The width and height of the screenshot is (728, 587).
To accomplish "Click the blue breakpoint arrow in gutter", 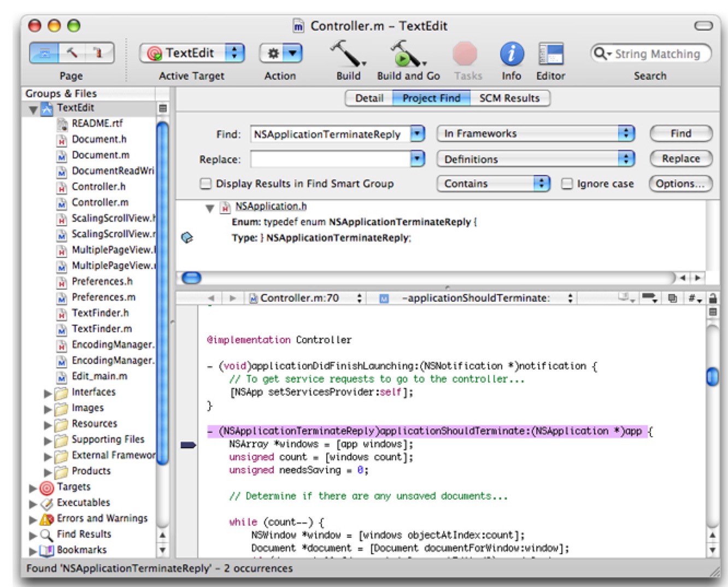I will coord(188,445).
